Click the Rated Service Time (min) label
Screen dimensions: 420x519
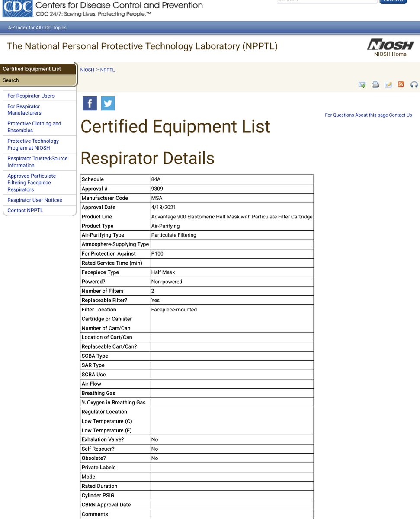tap(112, 263)
